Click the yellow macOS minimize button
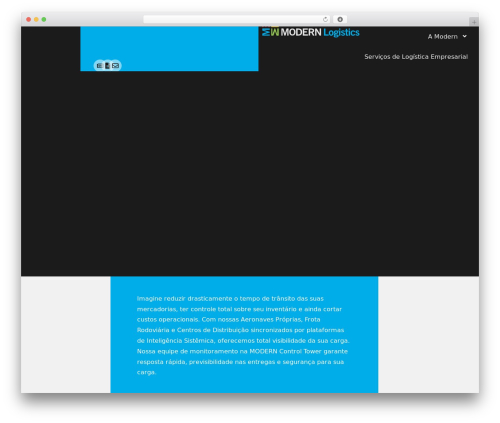The width and height of the screenshot is (500, 423). pyautogui.click(x=36, y=19)
